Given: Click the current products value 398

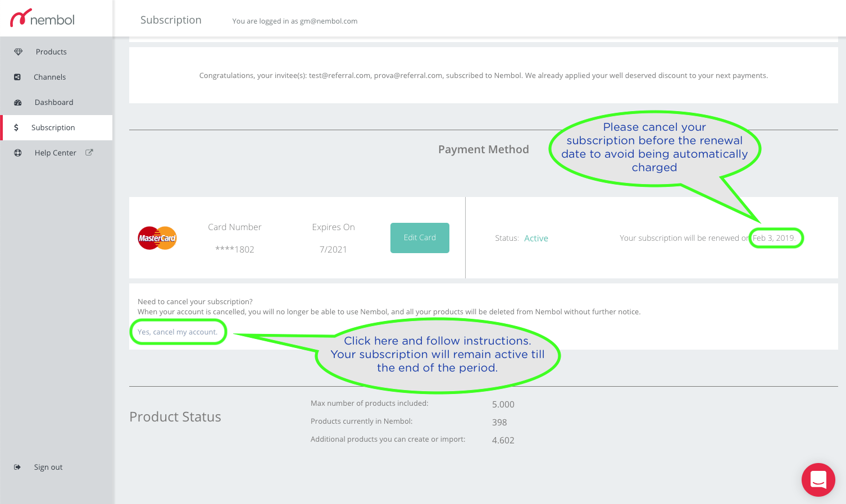Looking at the screenshot, I should [x=499, y=422].
